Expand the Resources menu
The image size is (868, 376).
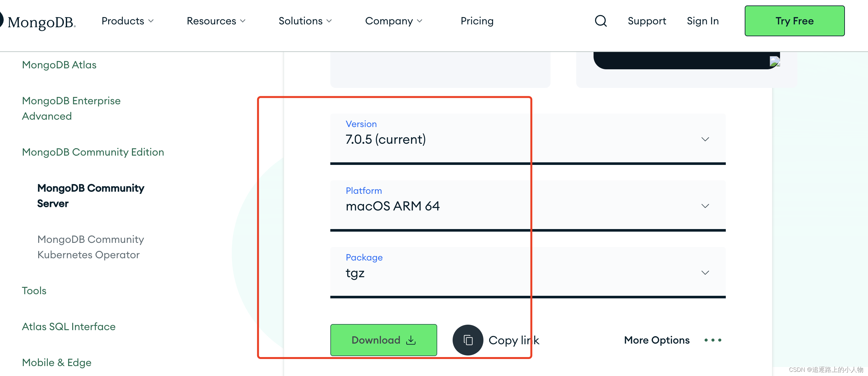coord(216,21)
